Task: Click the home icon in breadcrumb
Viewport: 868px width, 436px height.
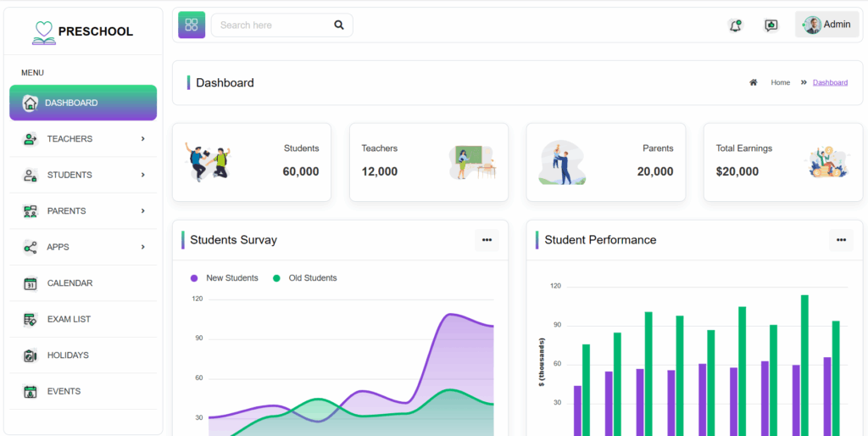Action: tap(753, 82)
